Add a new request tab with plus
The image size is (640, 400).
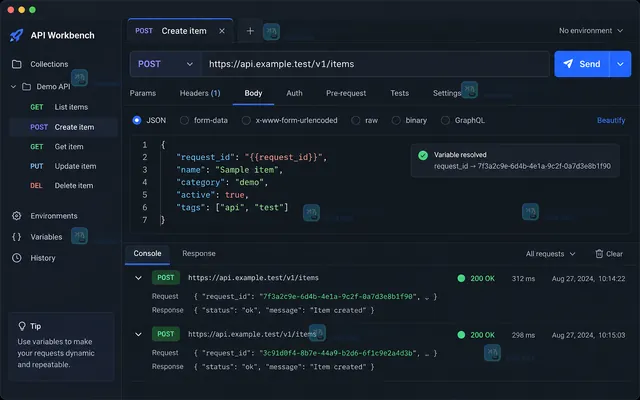[x=250, y=31]
